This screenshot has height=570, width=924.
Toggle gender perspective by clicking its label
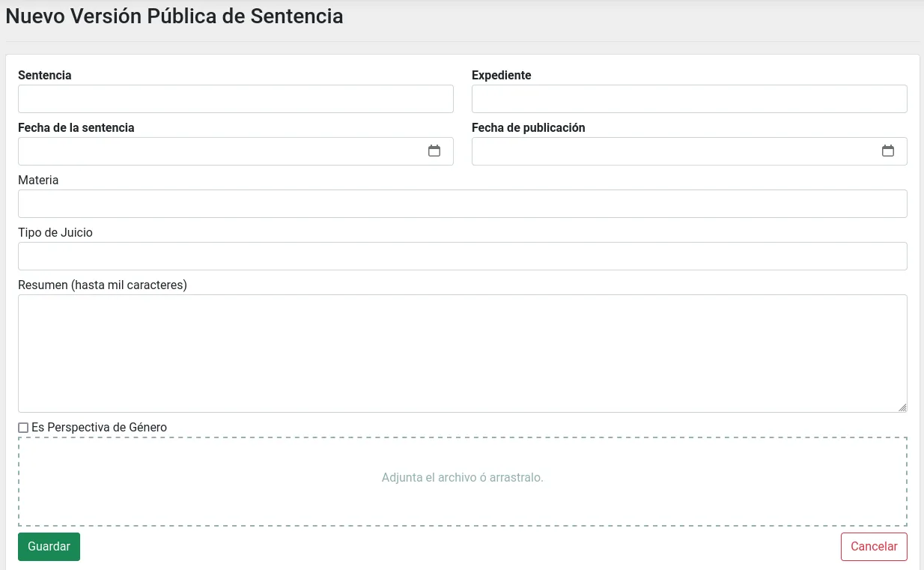coord(98,427)
